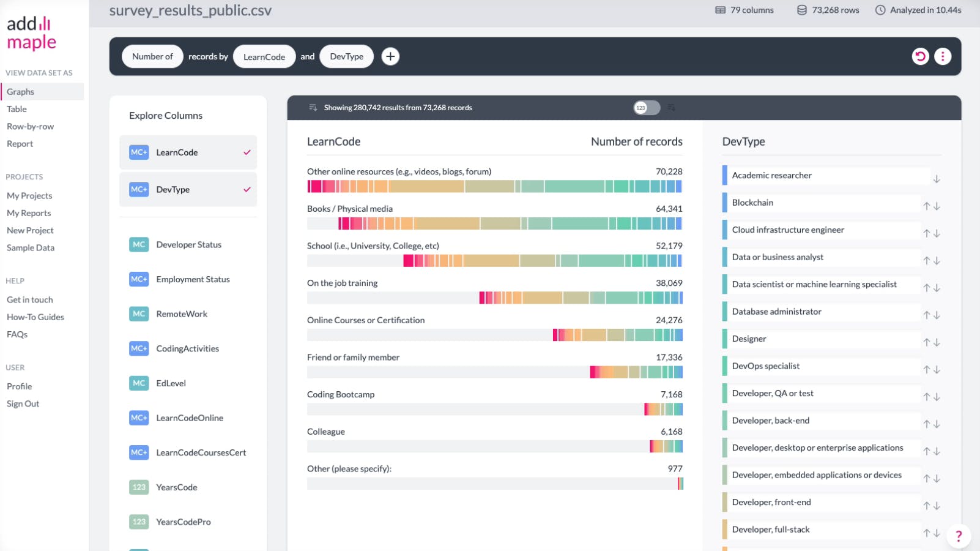Deselect the LearnCode column checkmark
The width and height of the screenshot is (980, 551).
[x=247, y=152]
